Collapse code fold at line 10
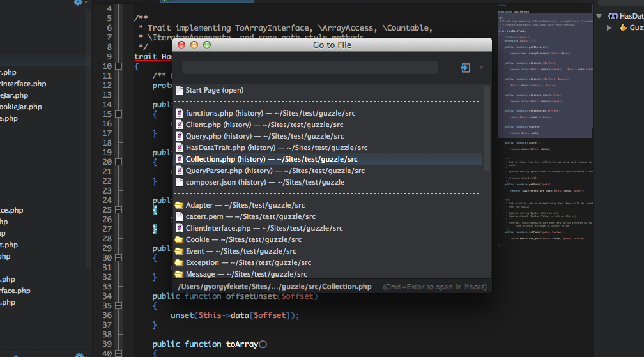 (x=118, y=66)
